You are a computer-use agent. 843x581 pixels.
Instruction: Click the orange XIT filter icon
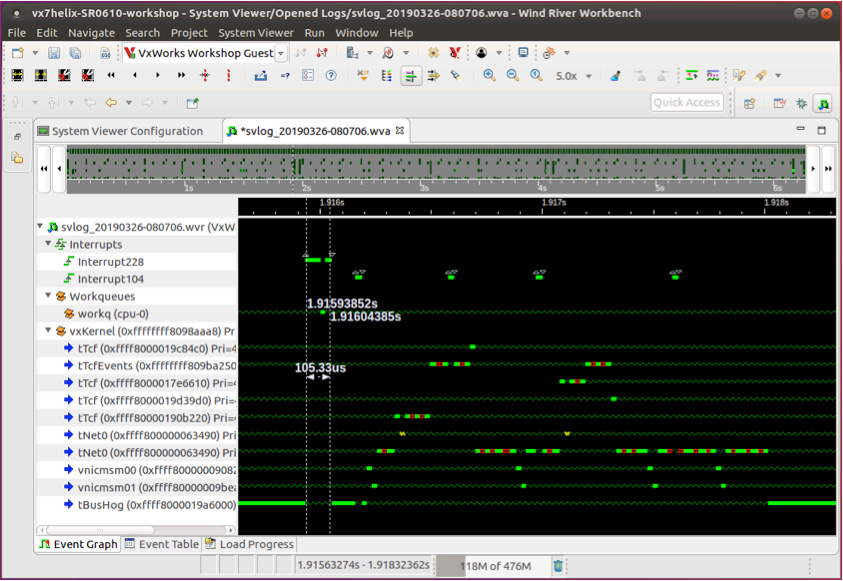pyautogui.click(x=363, y=75)
